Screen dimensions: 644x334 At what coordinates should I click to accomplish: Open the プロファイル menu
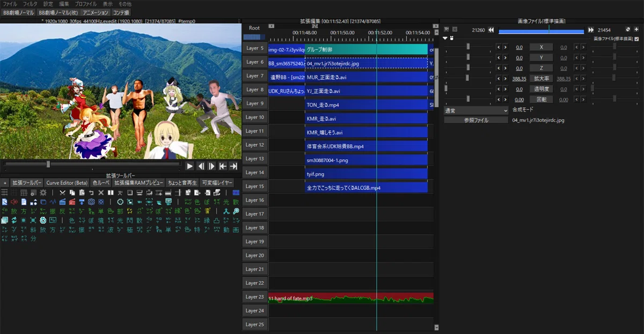[86, 4]
